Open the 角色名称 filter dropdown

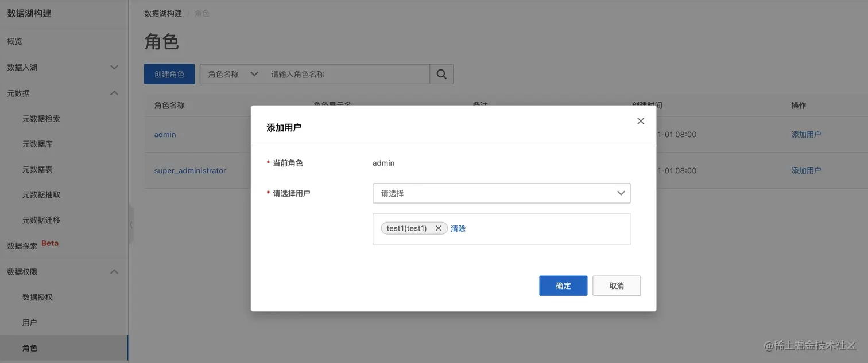click(232, 74)
